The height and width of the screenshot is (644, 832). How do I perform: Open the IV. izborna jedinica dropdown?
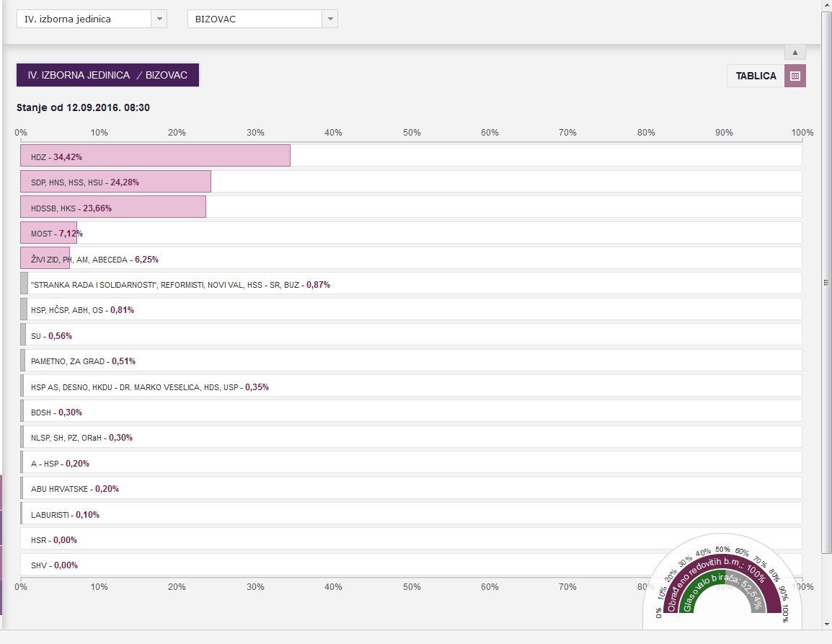[92, 19]
